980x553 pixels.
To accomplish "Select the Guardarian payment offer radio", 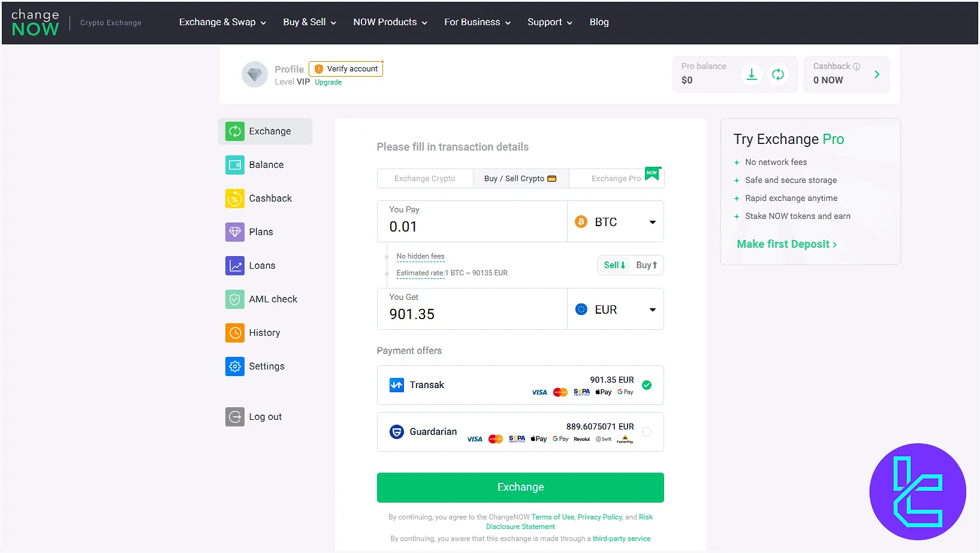I will (647, 432).
